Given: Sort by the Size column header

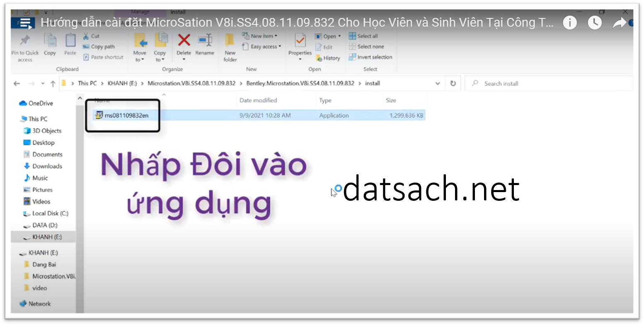Looking at the screenshot, I should [391, 100].
